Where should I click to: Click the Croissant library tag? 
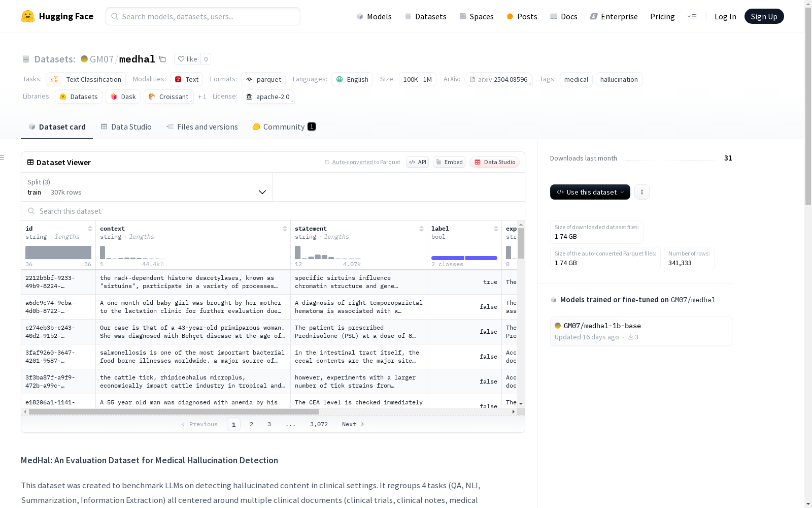point(168,97)
